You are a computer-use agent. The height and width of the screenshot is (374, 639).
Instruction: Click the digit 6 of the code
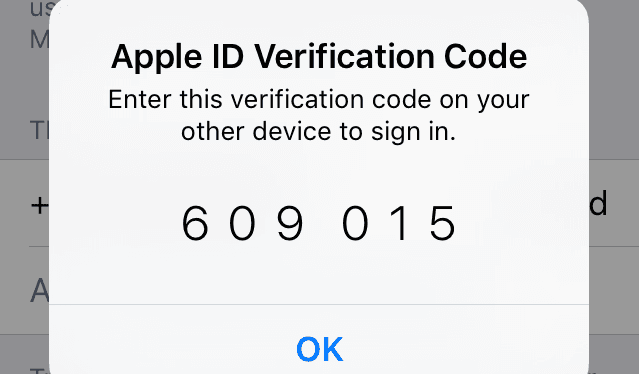pyautogui.click(x=195, y=223)
